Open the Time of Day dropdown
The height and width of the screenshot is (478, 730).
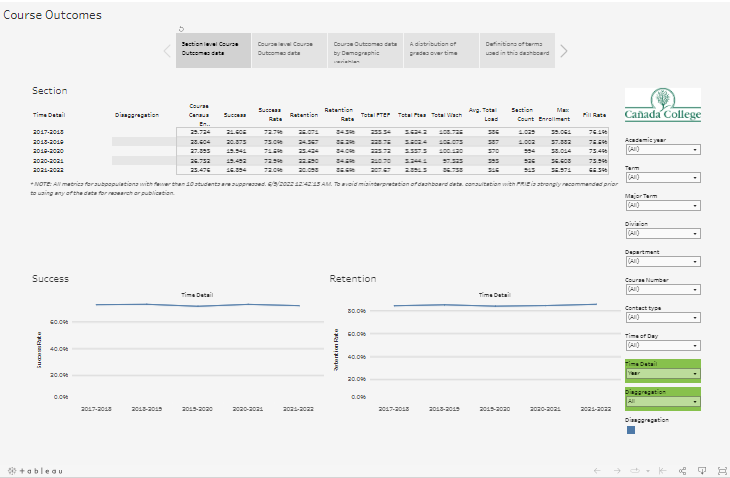coord(663,345)
